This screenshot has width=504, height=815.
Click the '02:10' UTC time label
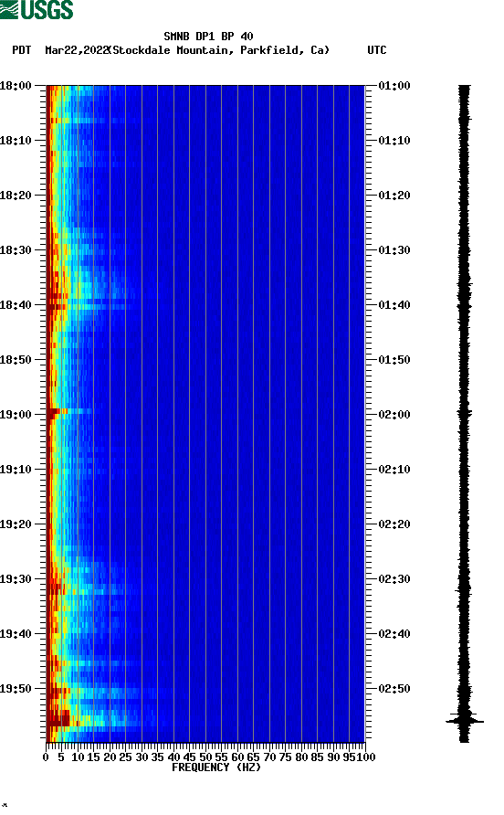[394, 470]
